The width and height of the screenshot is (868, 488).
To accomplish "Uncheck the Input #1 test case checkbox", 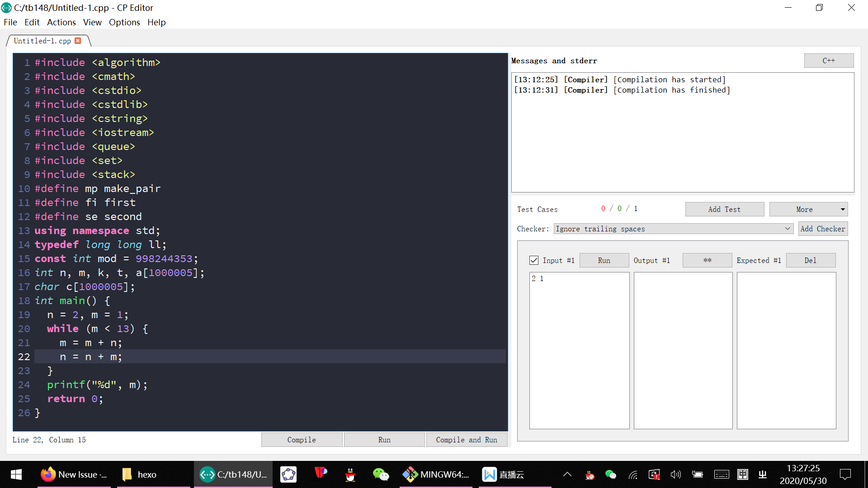I will click(534, 260).
